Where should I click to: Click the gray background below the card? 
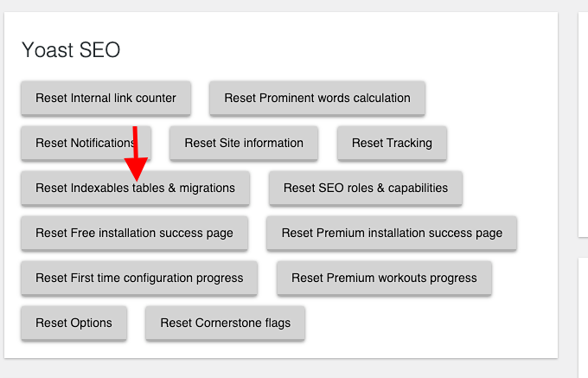click(281, 368)
